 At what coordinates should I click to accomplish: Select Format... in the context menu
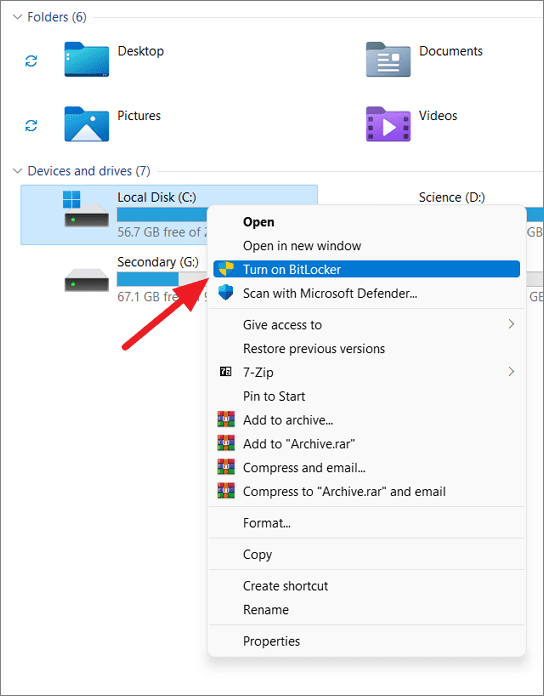click(x=267, y=523)
